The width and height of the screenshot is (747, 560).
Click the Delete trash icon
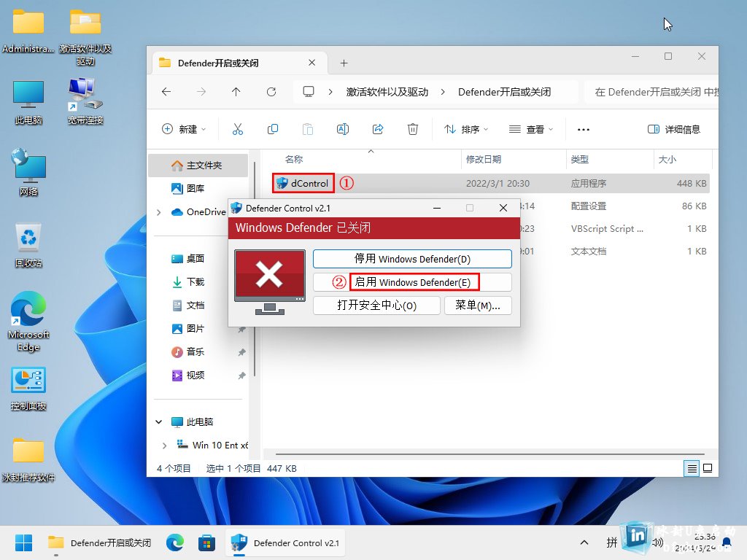(x=413, y=129)
